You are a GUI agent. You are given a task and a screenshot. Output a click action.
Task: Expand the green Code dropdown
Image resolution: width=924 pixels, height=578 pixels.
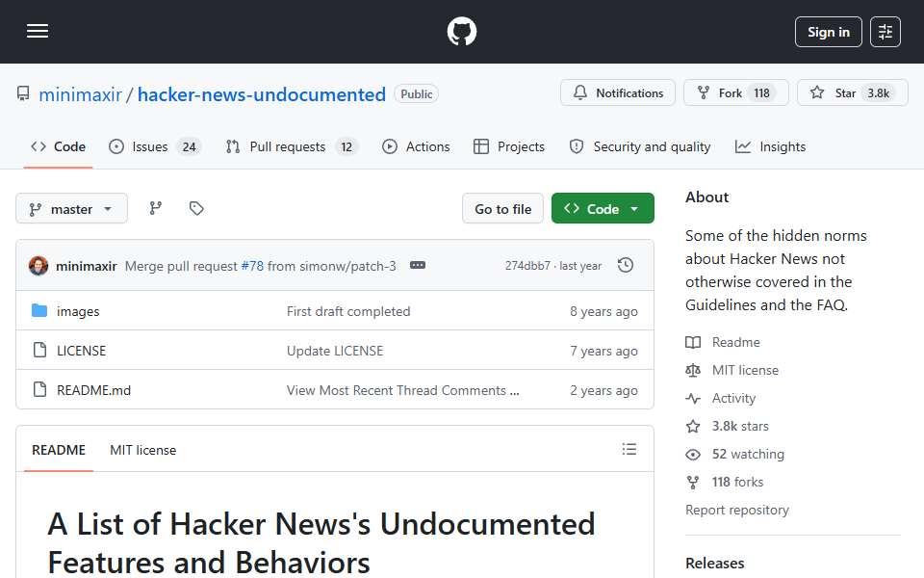[x=603, y=209]
